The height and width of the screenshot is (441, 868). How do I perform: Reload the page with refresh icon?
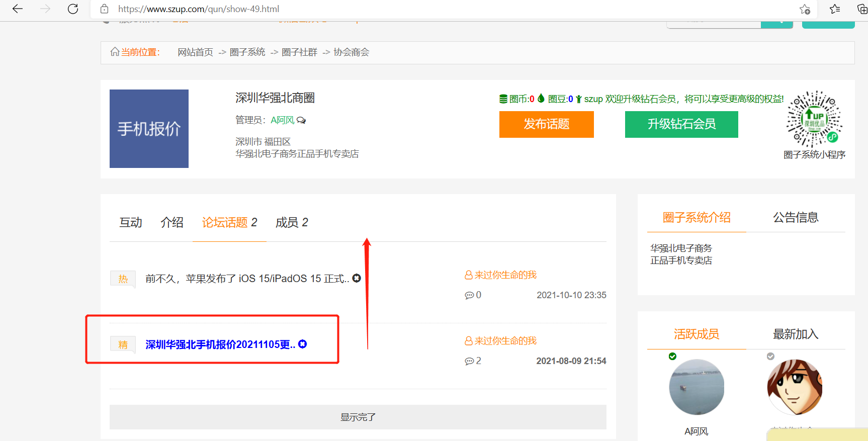[73, 9]
